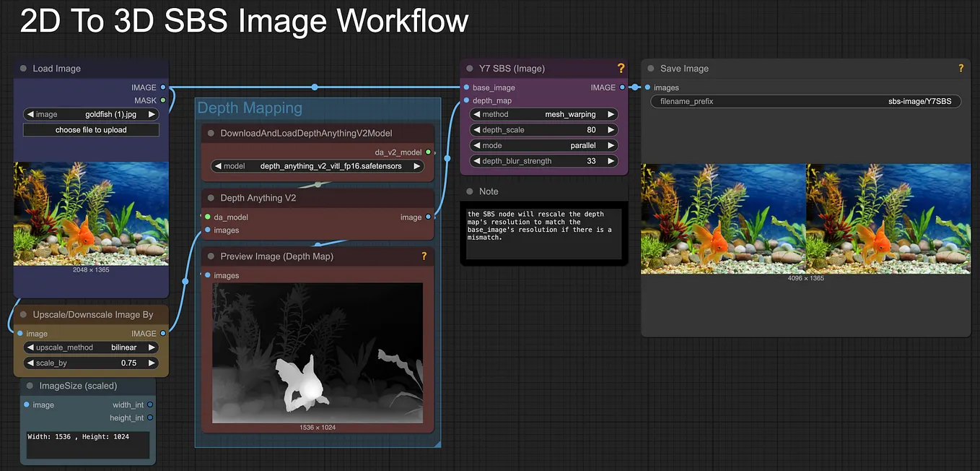Increase depth_scale with the right arrow
Viewport: 980px width, 471px height.
coord(611,130)
